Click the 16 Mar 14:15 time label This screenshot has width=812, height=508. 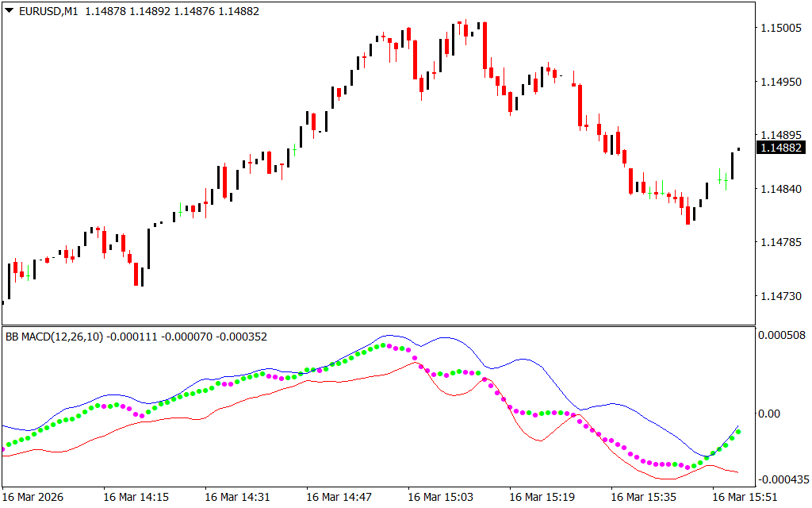[x=136, y=497]
